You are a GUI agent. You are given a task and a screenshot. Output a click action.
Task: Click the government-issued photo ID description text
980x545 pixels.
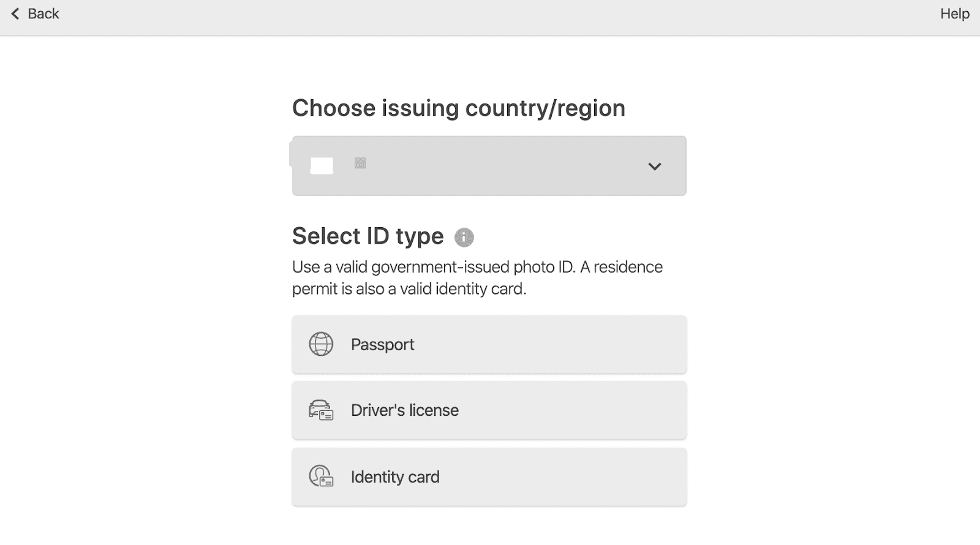(x=477, y=267)
